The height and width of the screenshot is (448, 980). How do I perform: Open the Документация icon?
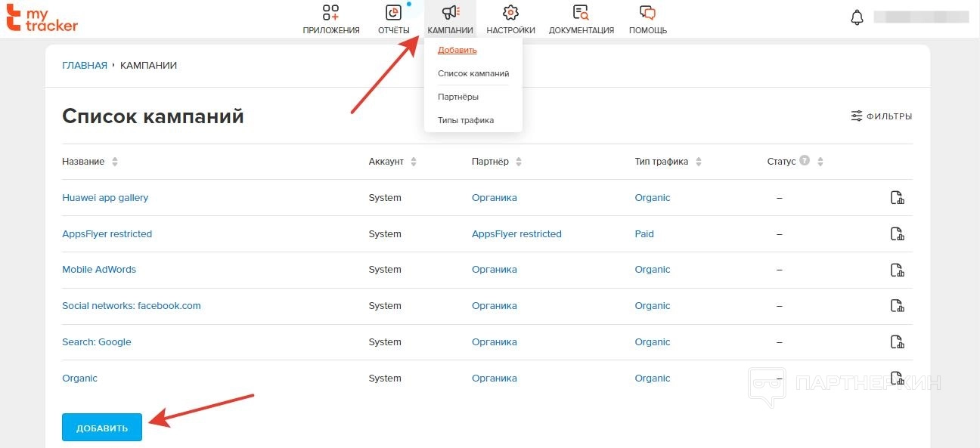click(x=581, y=13)
